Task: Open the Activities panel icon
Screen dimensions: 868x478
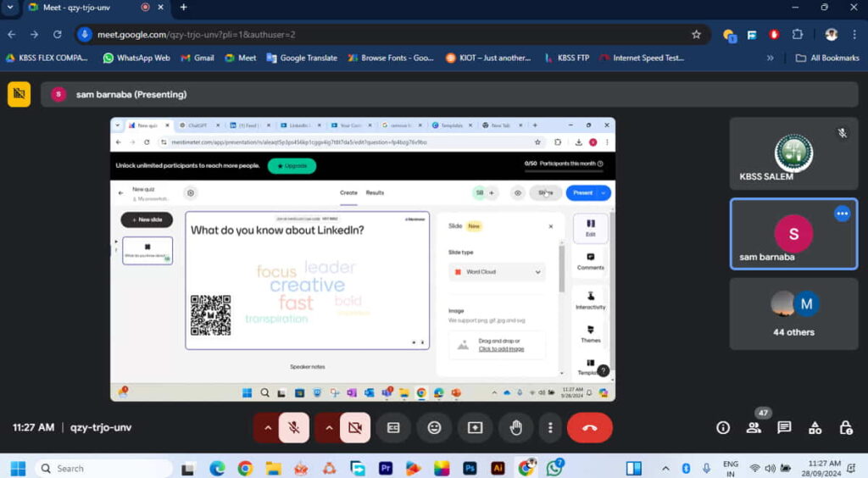Action: (815, 428)
